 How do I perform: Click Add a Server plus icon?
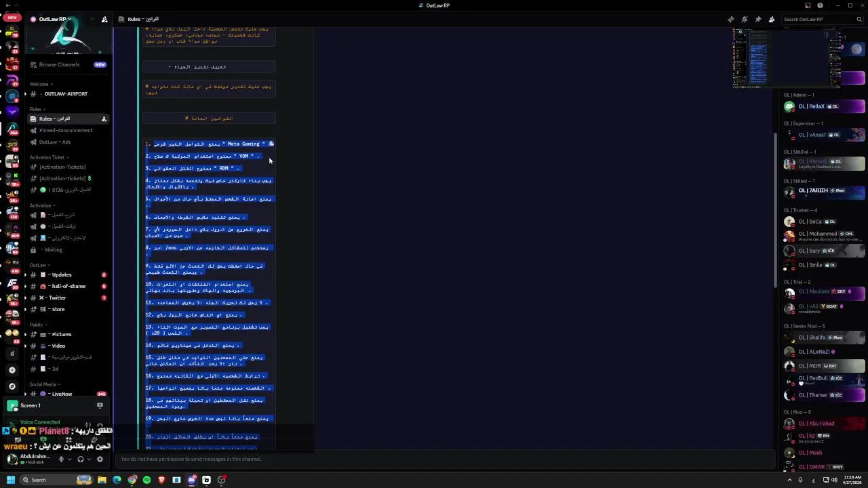(x=12, y=370)
